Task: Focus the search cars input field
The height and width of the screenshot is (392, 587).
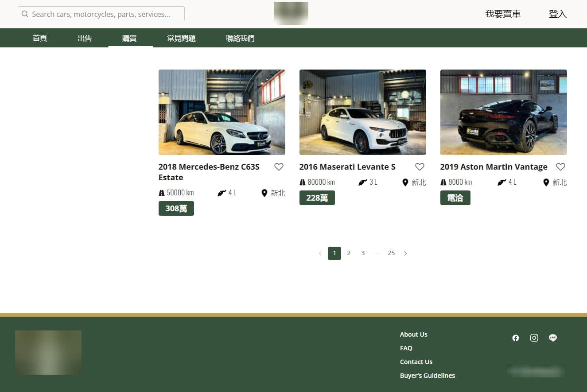Action: (x=101, y=14)
